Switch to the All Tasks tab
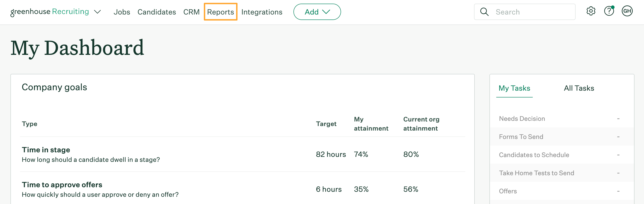 (579, 88)
